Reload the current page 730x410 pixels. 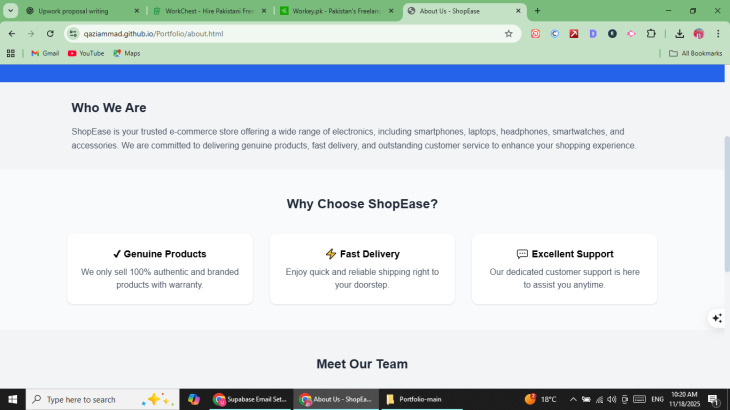coord(50,33)
